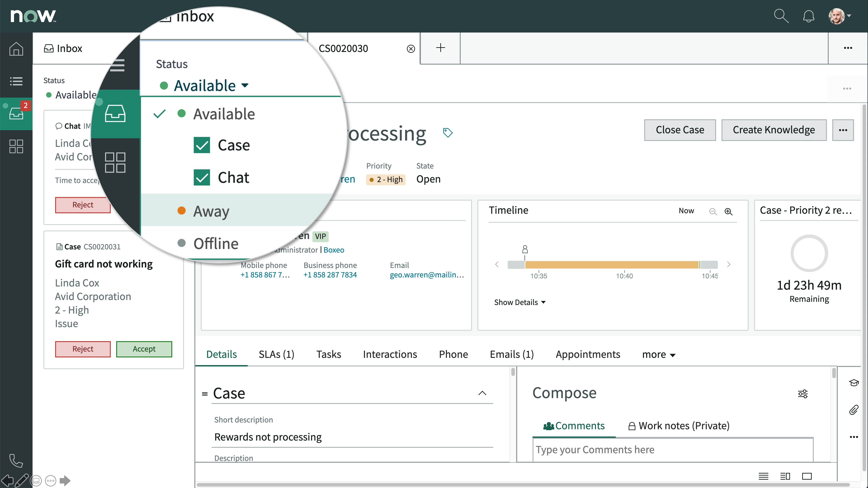Open the compose settings gear icon

click(x=804, y=394)
